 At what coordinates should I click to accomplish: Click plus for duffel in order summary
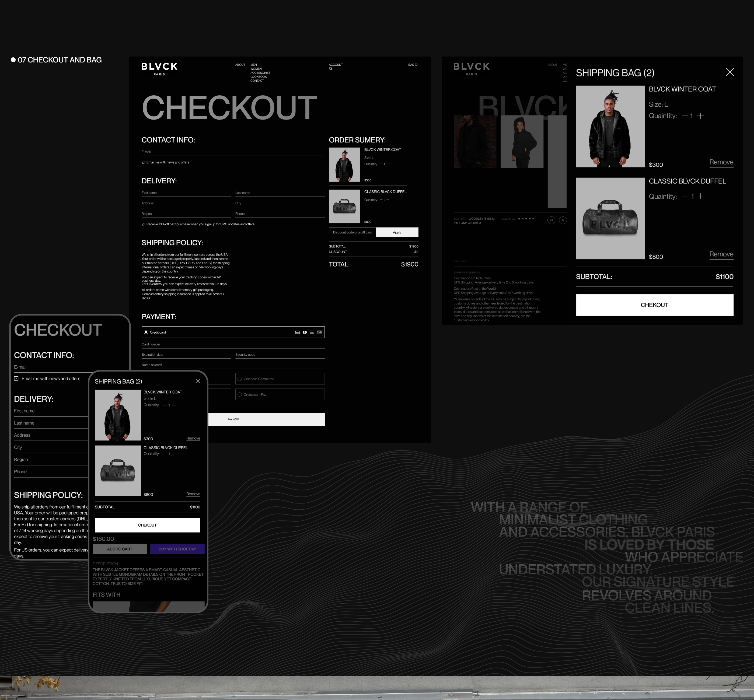click(x=388, y=199)
